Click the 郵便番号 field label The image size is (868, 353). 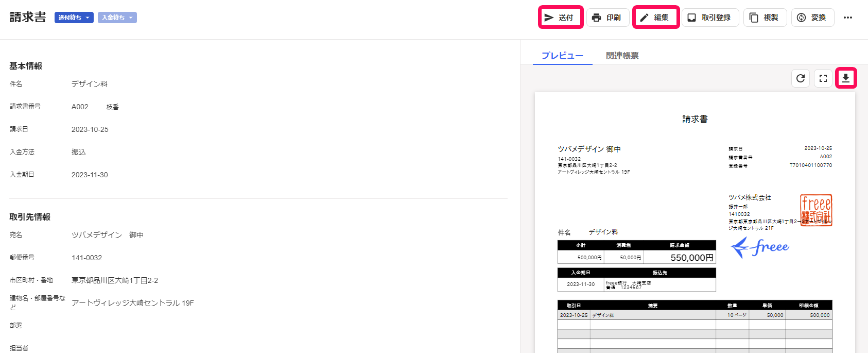[x=22, y=258]
